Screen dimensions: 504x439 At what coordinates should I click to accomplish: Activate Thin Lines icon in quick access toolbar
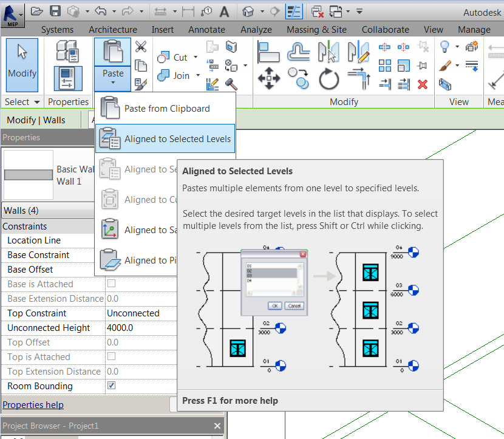coord(294,12)
